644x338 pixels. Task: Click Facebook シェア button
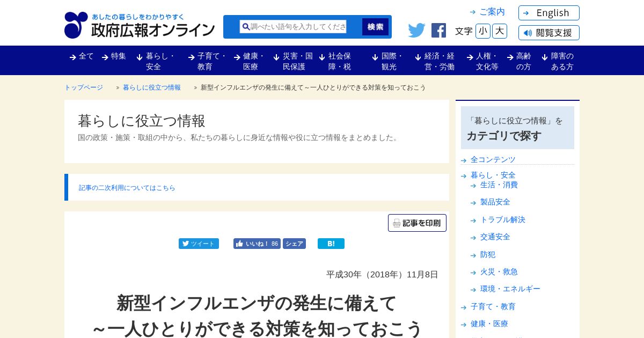pos(294,244)
